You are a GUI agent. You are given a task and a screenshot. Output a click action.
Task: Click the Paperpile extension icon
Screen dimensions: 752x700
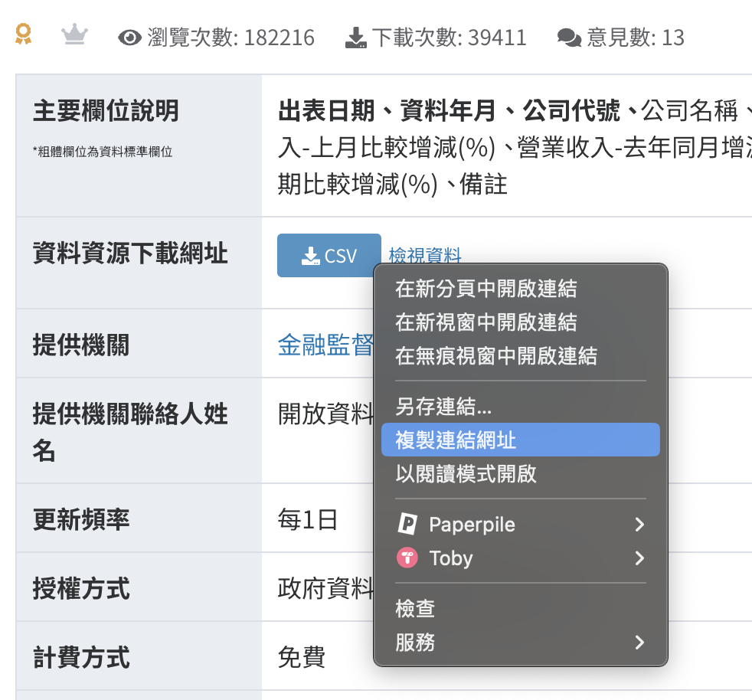407,525
